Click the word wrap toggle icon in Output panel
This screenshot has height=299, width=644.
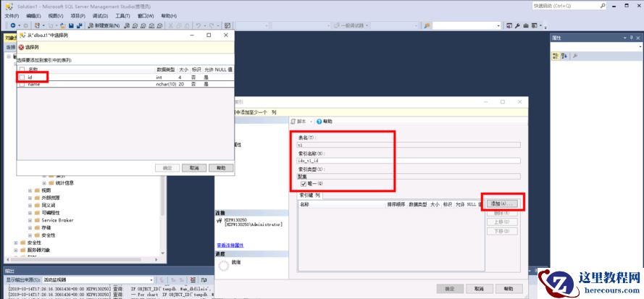pos(204,279)
